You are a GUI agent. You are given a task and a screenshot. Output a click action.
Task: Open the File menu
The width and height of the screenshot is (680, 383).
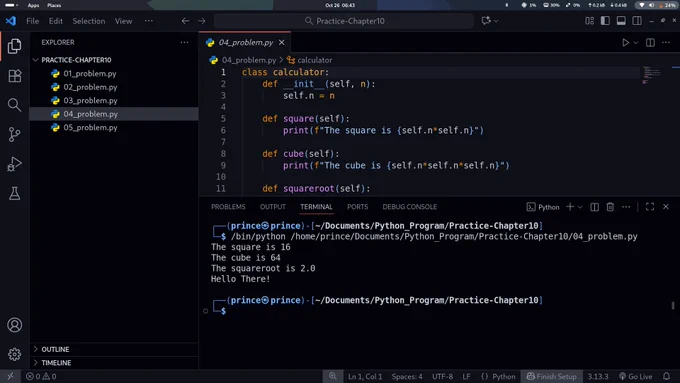33,21
